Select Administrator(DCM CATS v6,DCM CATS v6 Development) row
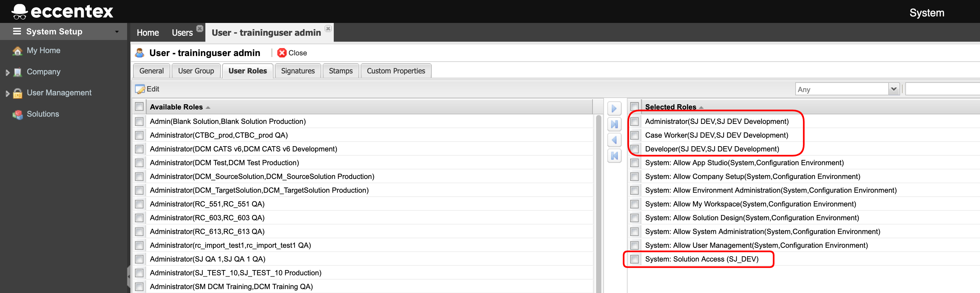Viewport: 980px width, 293px height. [x=363, y=149]
